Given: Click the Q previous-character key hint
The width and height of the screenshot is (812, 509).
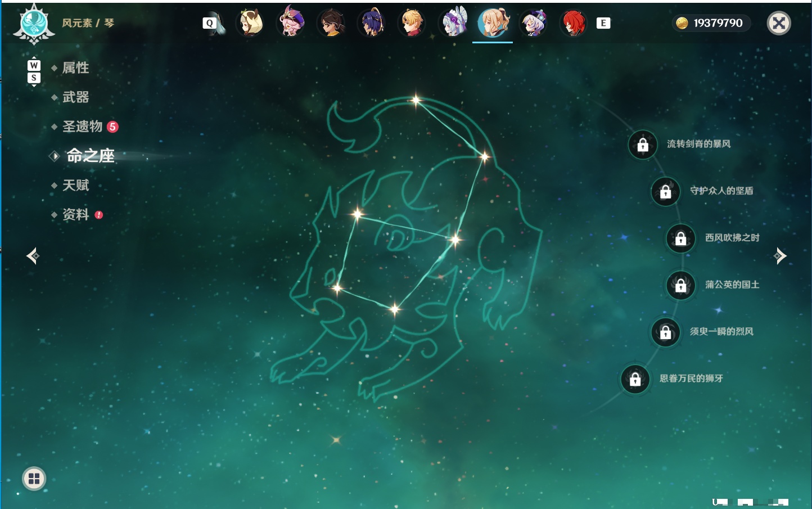Looking at the screenshot, I should point(209,23).
